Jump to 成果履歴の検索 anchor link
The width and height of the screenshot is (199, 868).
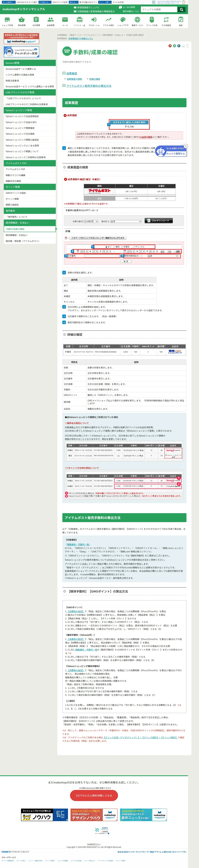(x=74, y=79)
